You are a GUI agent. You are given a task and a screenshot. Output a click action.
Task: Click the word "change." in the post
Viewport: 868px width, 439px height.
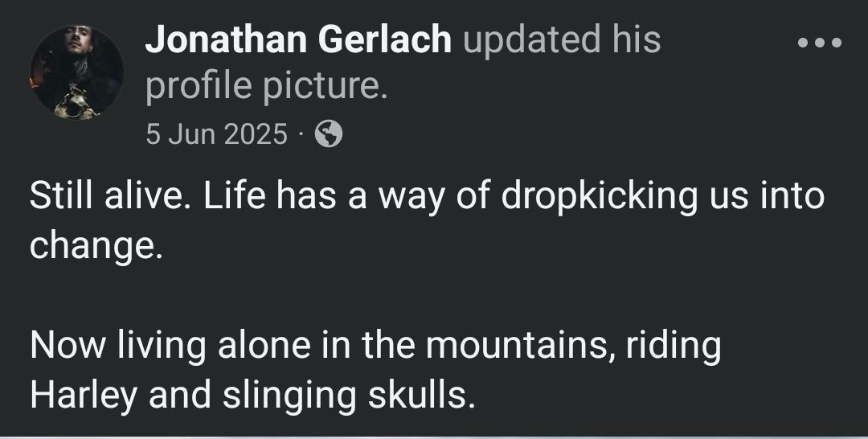pos(96,245)
